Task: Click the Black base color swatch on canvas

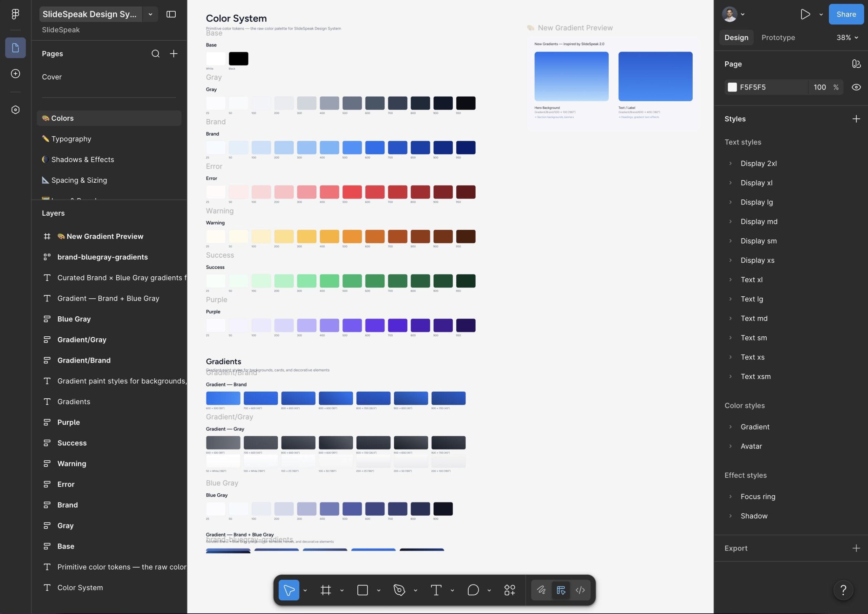Action: point(239,59)
